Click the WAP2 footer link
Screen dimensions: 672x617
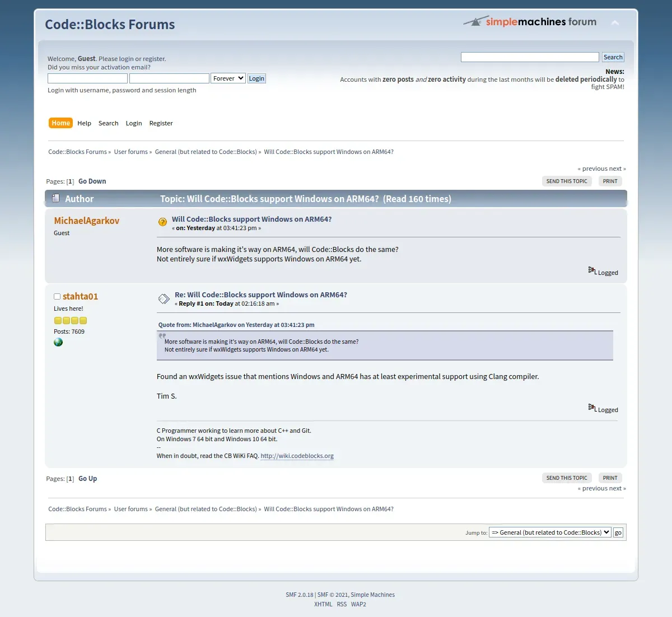pos(358,604)
